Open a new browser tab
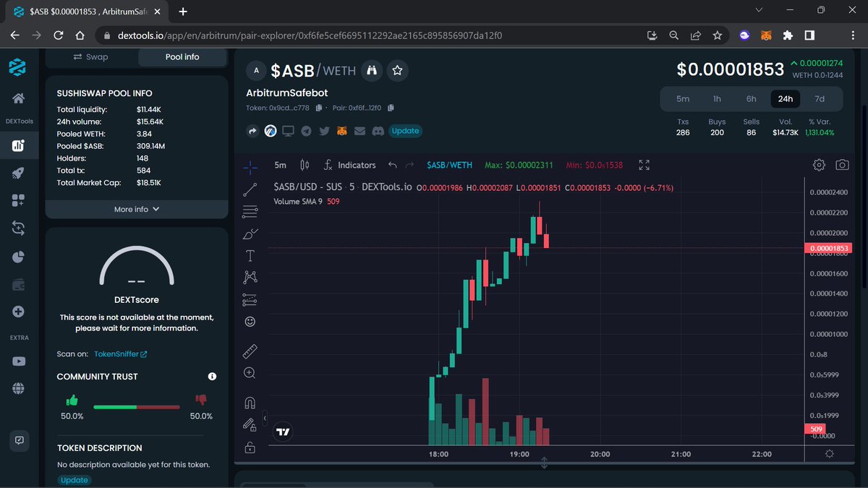 pyautogui.click(x=183, y=12)
